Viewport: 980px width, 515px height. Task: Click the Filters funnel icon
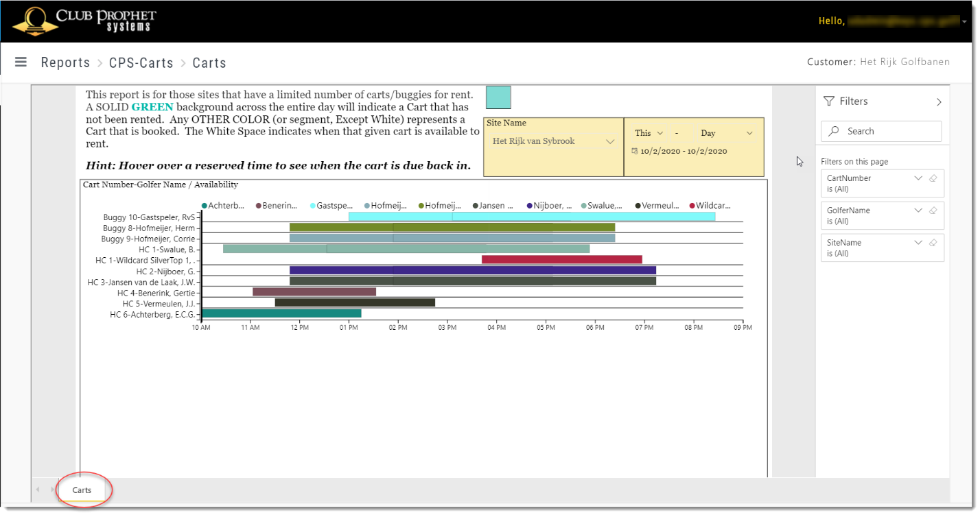[828, 101]
